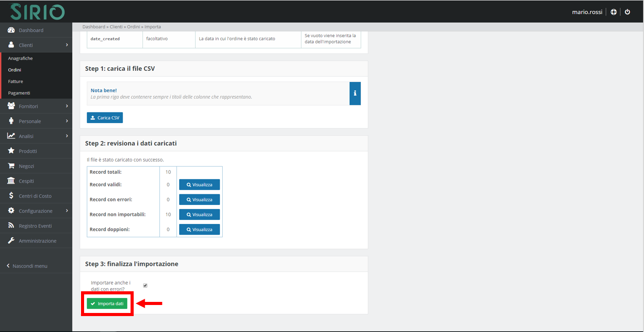Image resolution: width=644 pixels, height=332 pixels.
Task: Collapse sidebar with Nascondi menu
Action: pos(27,266)
